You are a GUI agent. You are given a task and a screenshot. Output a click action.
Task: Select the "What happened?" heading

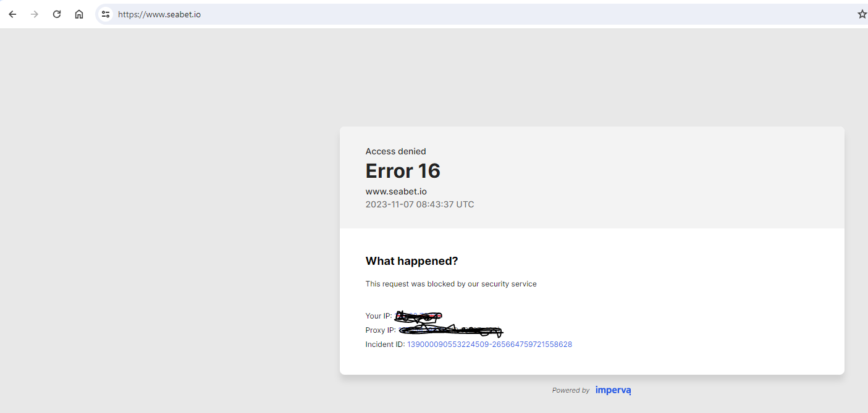tap(412, 261)
